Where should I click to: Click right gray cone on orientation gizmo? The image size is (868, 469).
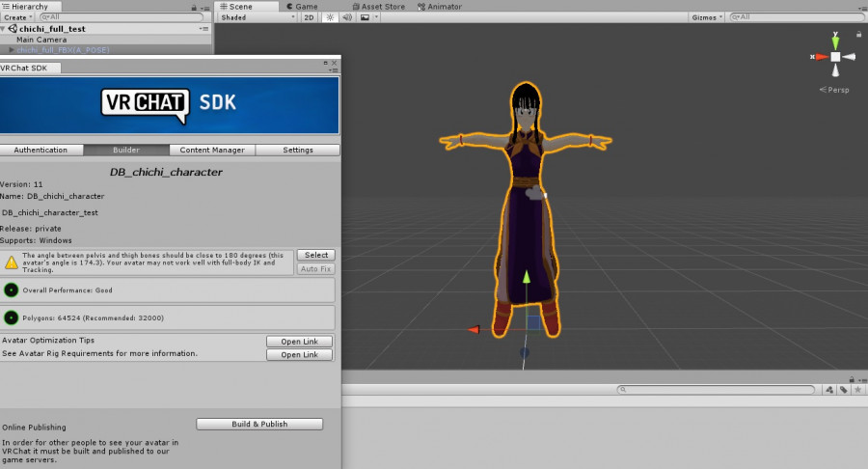pyautogui.click(x=849, y=57)
